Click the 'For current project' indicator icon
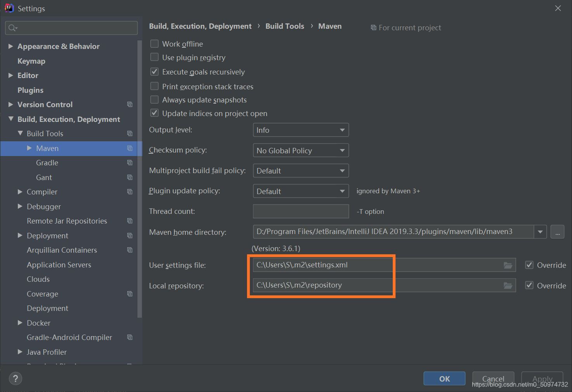Image resolution: width=572 pixels, height=392 pixels. coord(373,28)
